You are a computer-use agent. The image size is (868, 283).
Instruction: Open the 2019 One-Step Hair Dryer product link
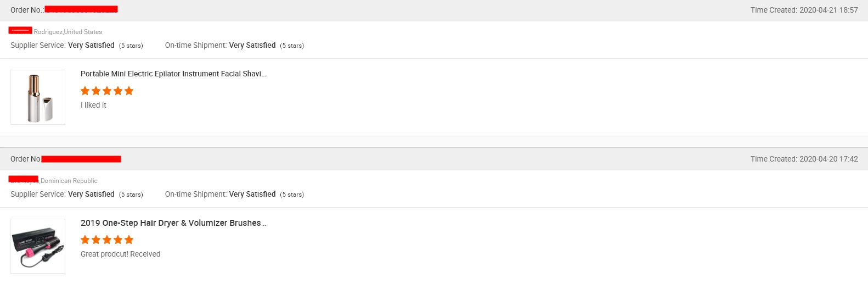173,223
